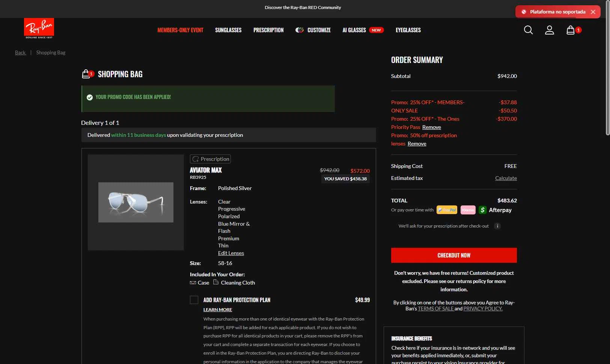Viewport: 610px width, 364px height.
Task: Click the RB3925 model number
Action: [x=198, y=177]
